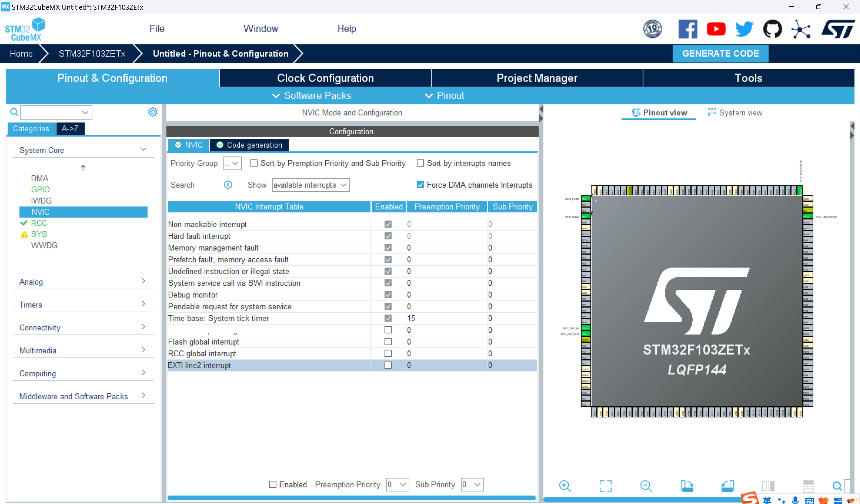860x504 pixels.
Task: Click the Facebook icon
Action: tap(687, 29)
